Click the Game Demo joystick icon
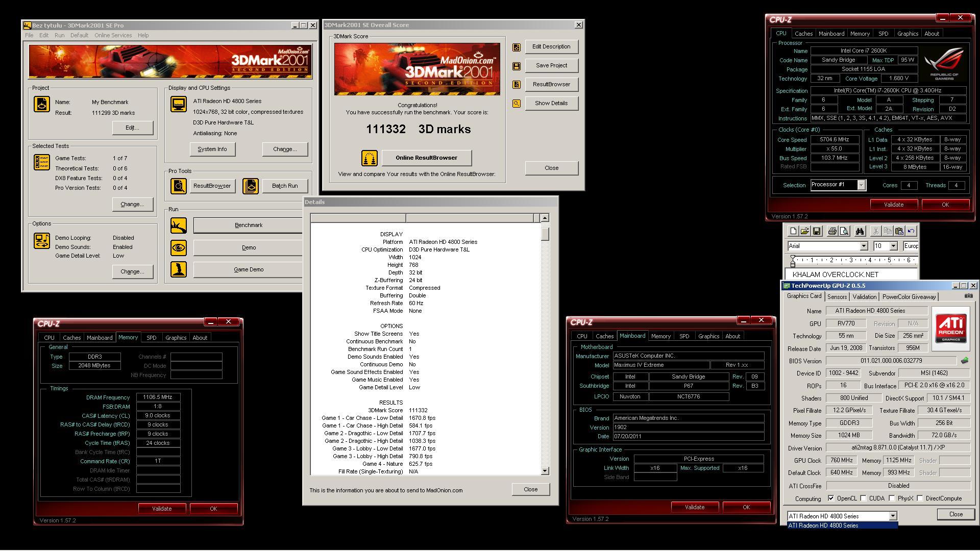This screenshot has width=980, height=551. 179,269
